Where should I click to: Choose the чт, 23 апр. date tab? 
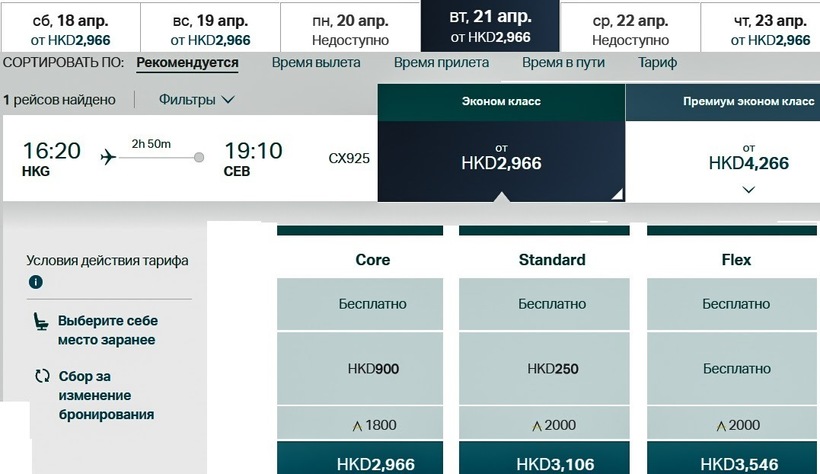(770, 29)
